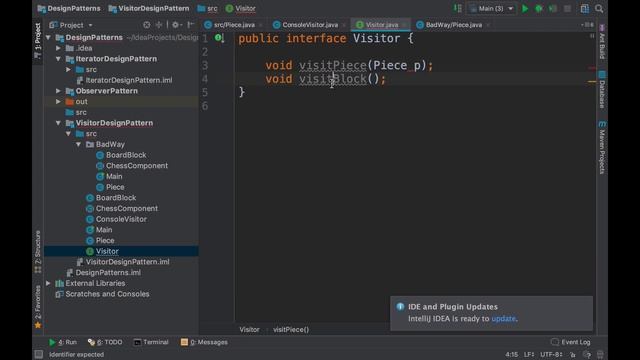Select Scratches and Consoles node
The width and height of the screenshot is (640, 360).
(107, 294)
